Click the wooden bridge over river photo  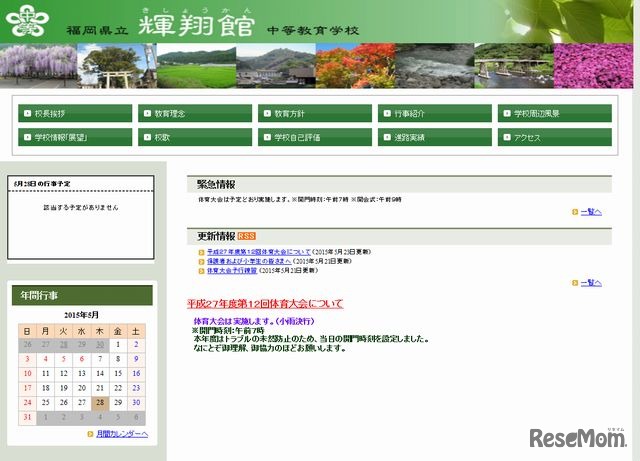(514, 66)
